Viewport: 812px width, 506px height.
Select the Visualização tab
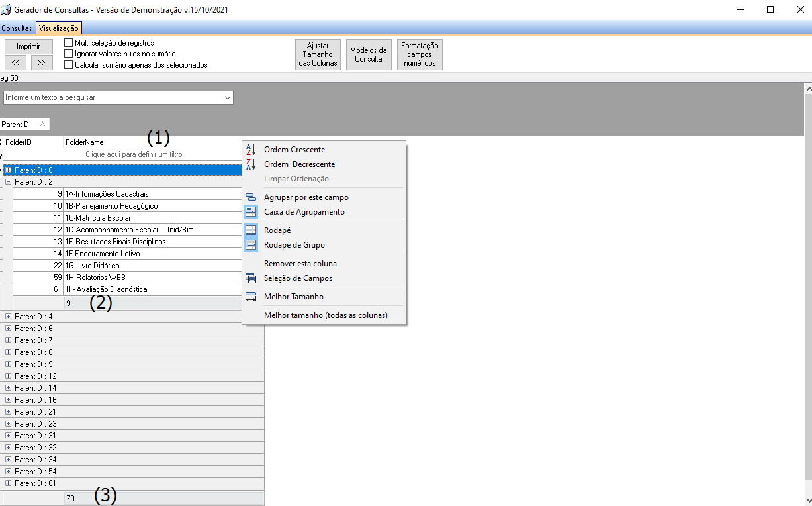(58, 28)
